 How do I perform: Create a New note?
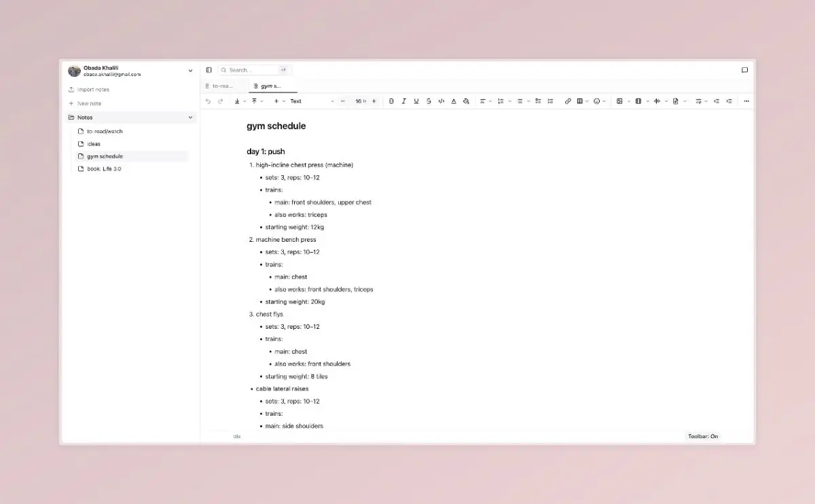pyautogui.click(x=89, y=103)
